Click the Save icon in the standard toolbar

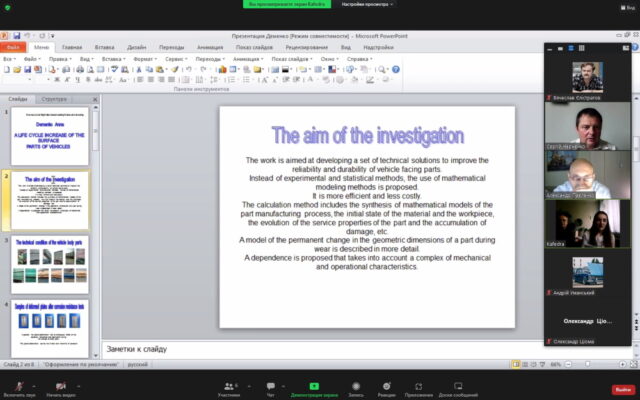coord(27,69)
